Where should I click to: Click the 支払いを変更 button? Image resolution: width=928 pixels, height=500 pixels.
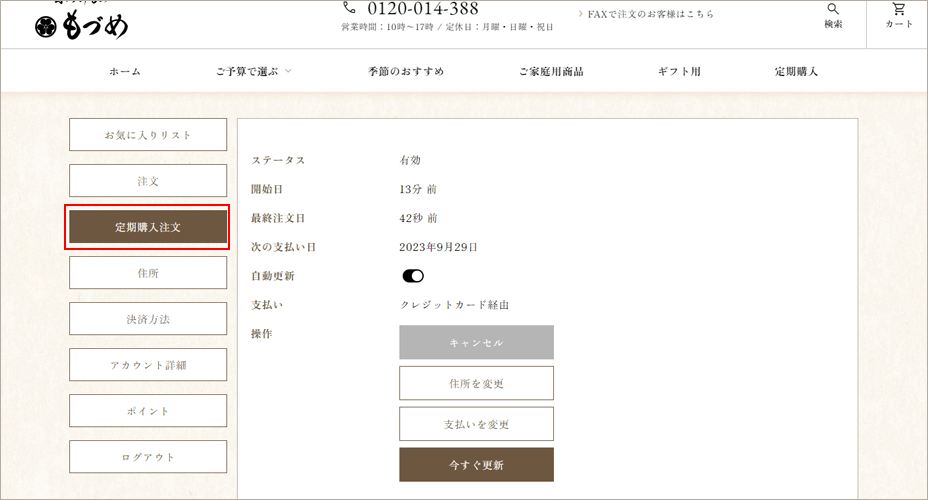(476, 424)
